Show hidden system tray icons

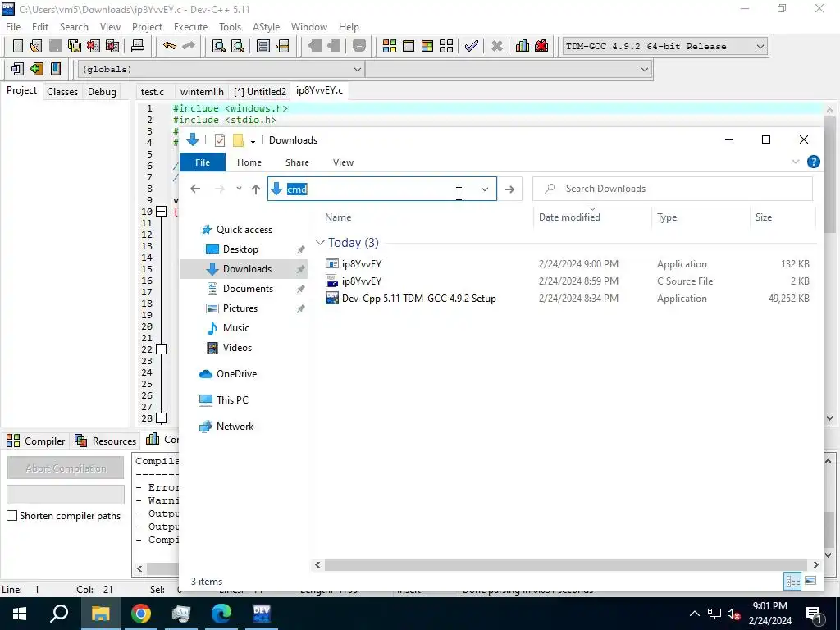coord(694,614)
